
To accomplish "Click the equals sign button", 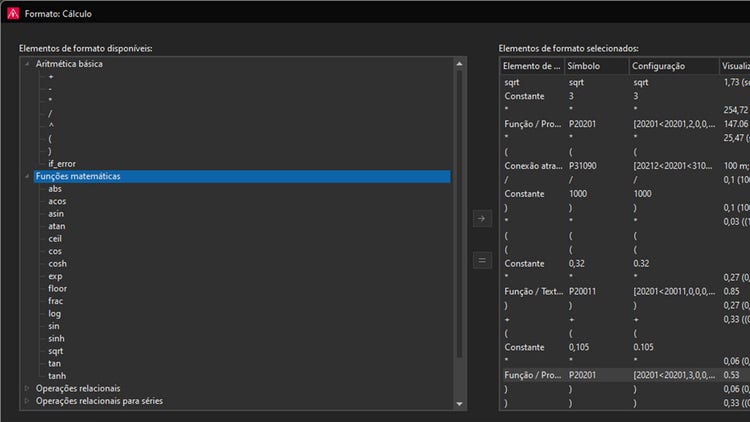I will coord(482,261).
